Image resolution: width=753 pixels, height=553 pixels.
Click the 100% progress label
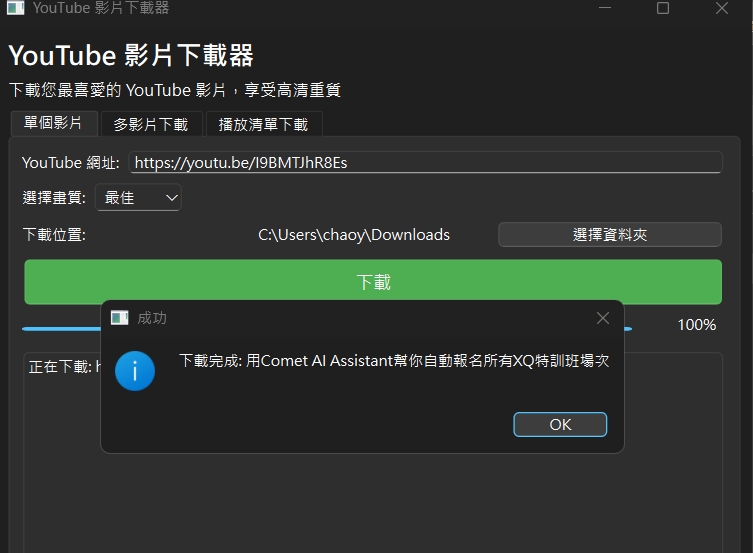click(x=696, y=325)
